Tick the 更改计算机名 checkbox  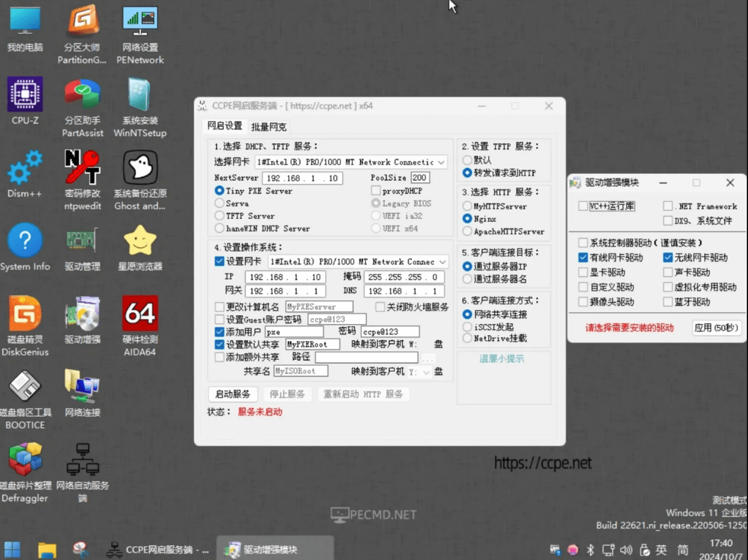point(219,307)
